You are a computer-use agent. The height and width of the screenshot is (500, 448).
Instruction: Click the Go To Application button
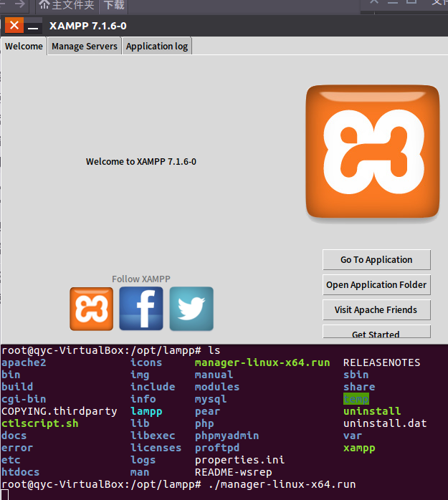click(x=376, y=259)
